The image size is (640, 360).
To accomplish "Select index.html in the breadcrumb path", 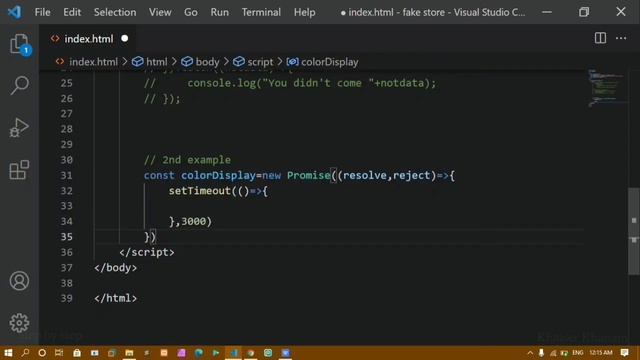I will (x=93, y=62).
